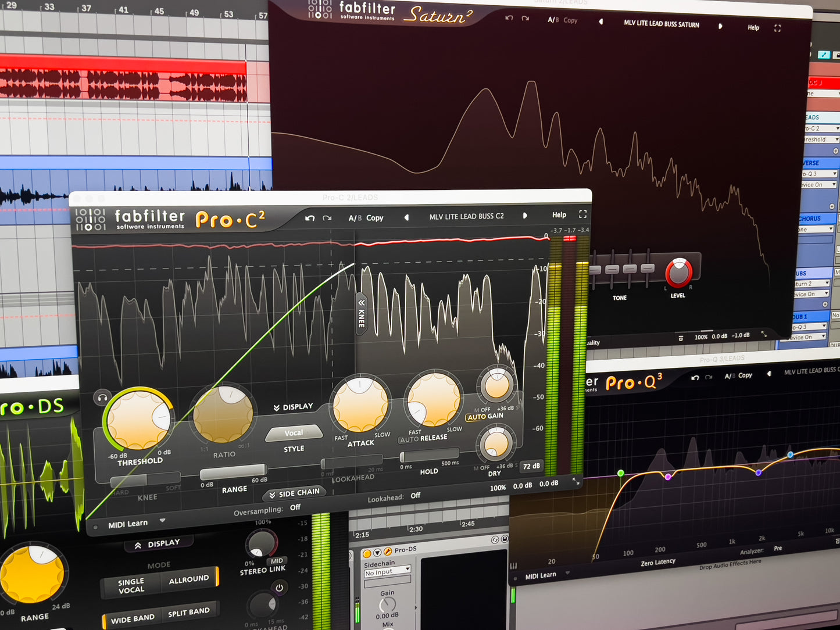Click the Saturn 2 full screen icon
The width and height of the screenshot is (840, 630).
click(x=777, y=28)
